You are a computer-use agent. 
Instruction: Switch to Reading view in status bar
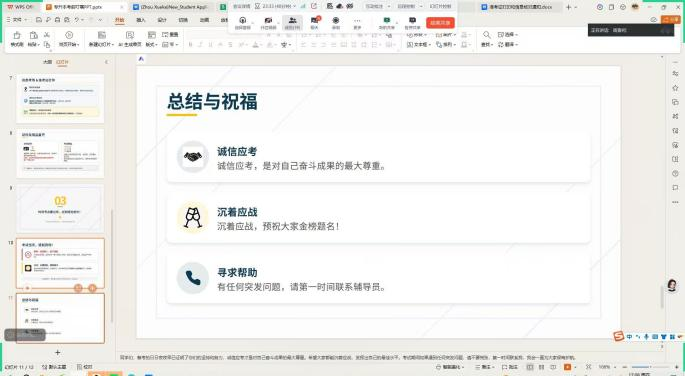554,367
